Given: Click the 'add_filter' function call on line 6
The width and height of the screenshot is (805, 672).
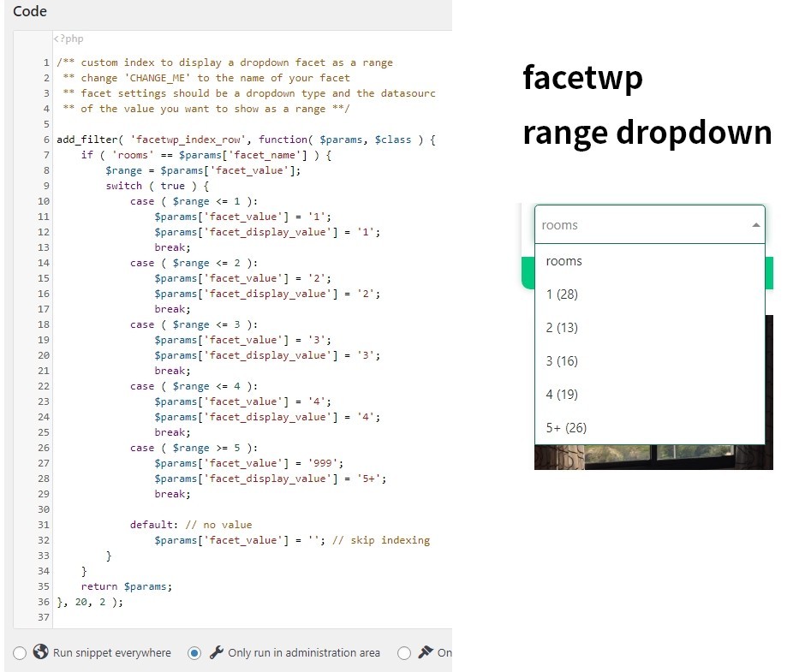Looking at the screenshot, I should tap(86, 140).
